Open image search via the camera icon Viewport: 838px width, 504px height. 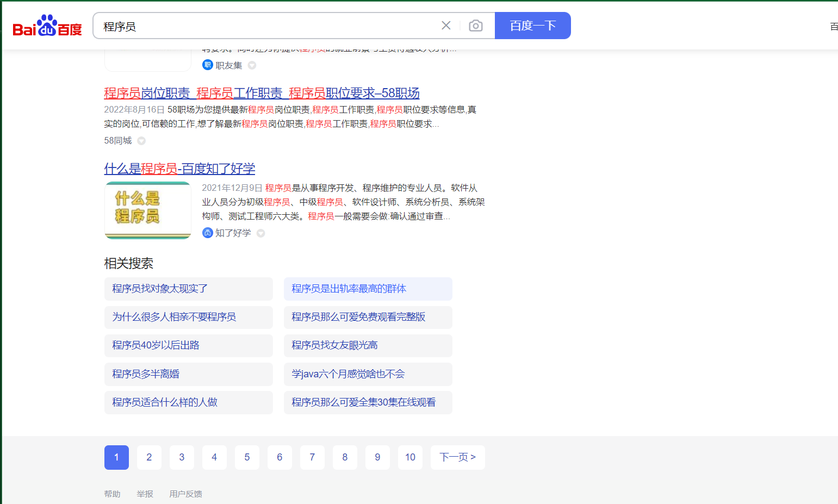click(x=476, y=26)
